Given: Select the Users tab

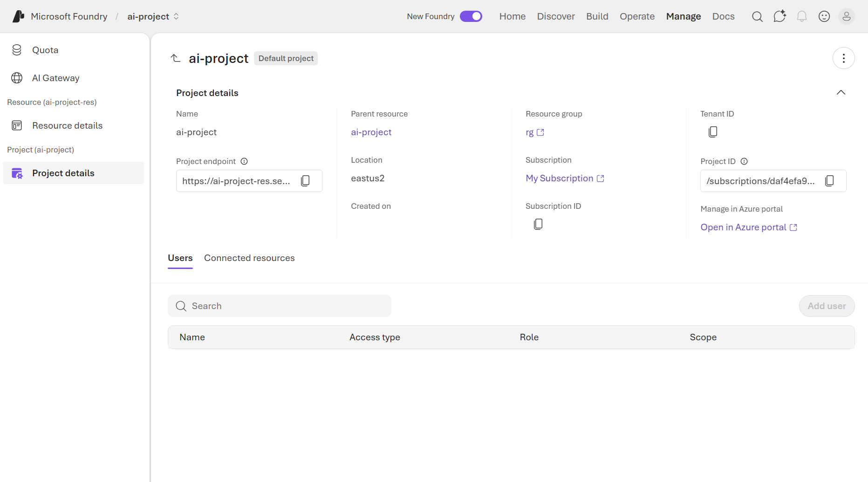Looking at the screenshot, I should tap(180, 258).
